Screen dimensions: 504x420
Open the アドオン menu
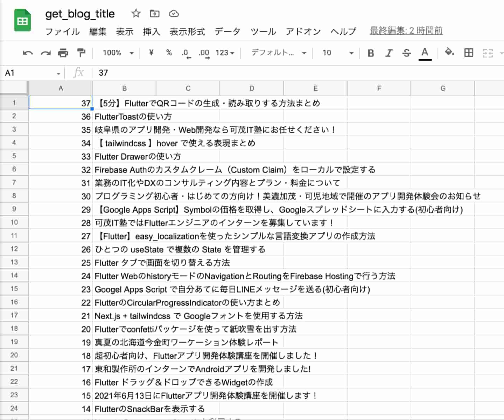[x=303, y=31]
